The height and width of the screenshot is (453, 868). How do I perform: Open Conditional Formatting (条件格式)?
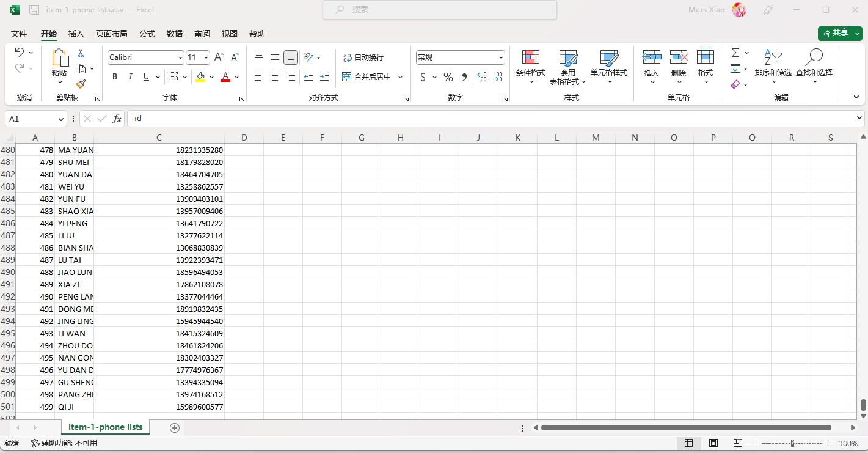coord(530,65)
